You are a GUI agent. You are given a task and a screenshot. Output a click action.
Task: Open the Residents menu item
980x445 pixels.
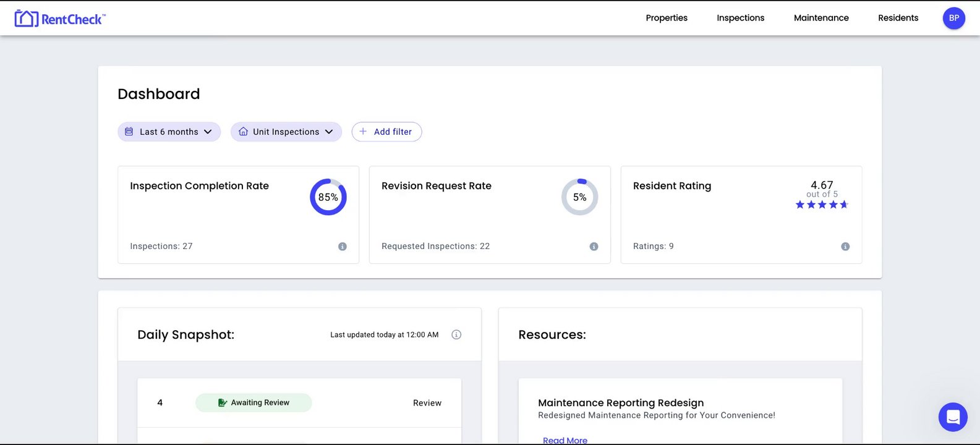pos(898,18)
